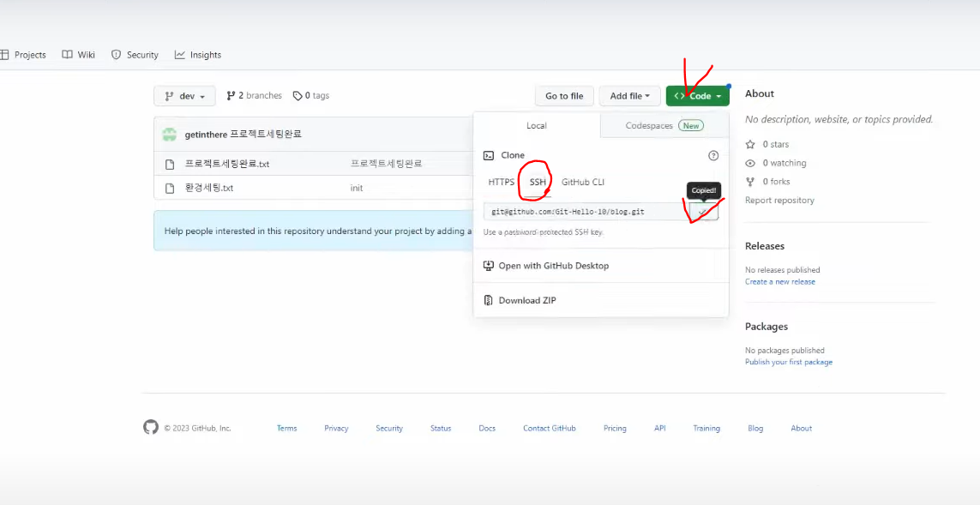Image resolution: width=980 pixels, height=505 pixels.
Task: Click the 0 forks link
Action: (x=767, y=182)
